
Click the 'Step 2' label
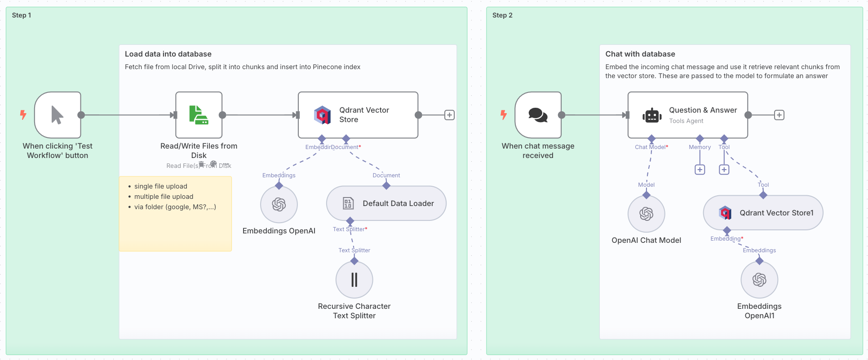(x=502, y=15)
